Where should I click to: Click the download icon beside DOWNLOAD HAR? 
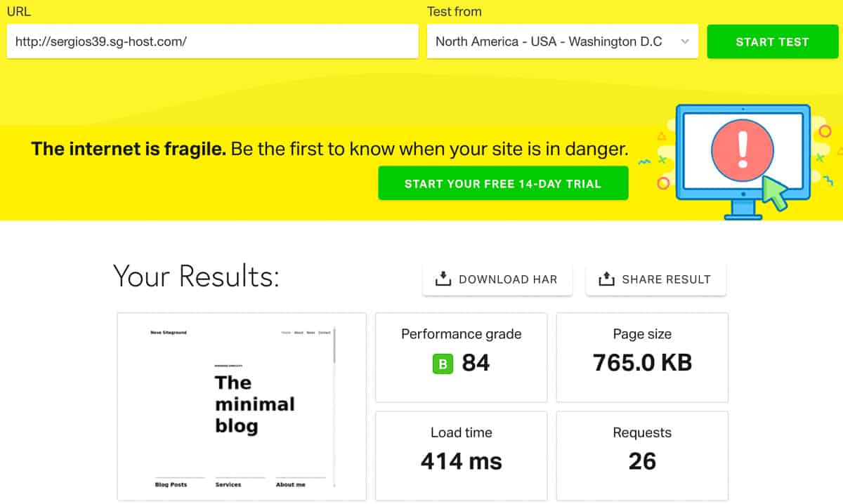(443, 279)
